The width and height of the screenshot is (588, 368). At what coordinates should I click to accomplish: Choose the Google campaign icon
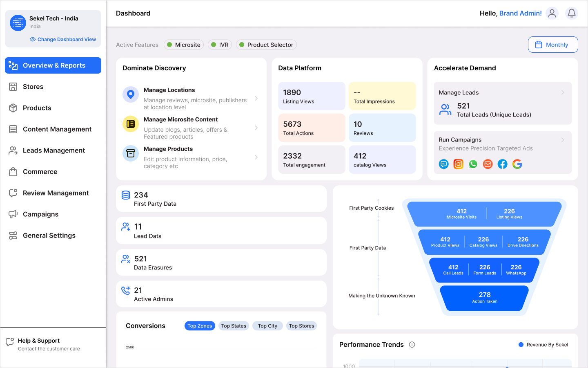pos(517,164)
